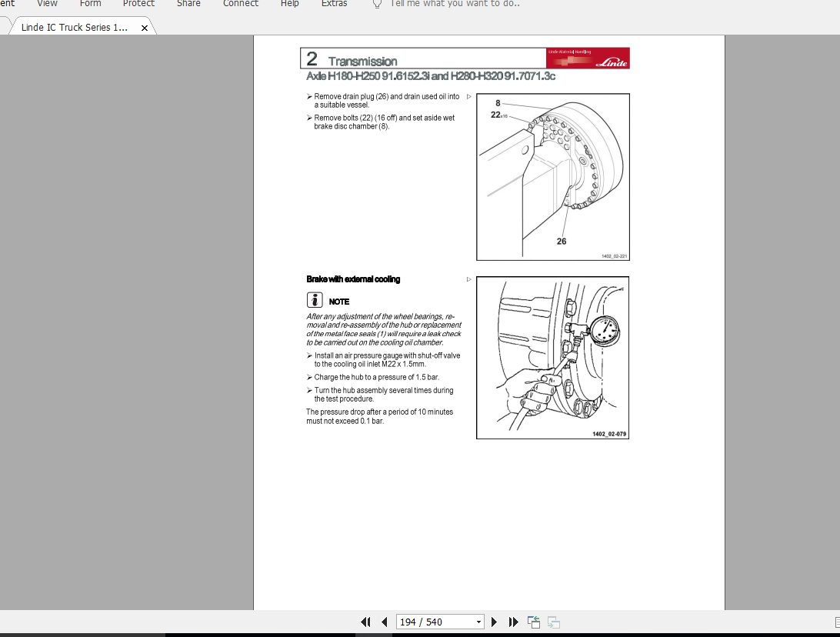Click the chapter number 2 in the header
Image resolution: width=840 pixels, height=637 pixels.
click(x=312, y=58)
